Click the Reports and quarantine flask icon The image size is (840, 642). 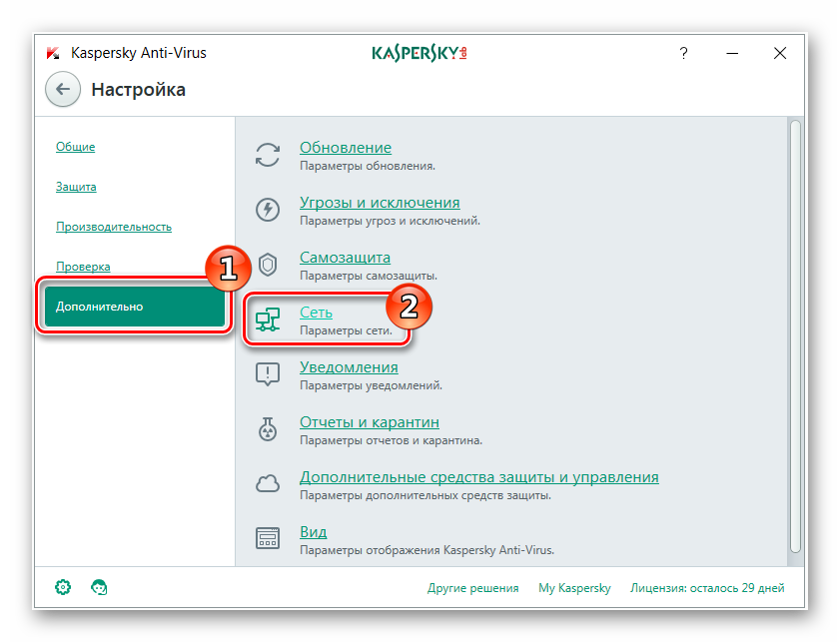click(x=268, y=429)
